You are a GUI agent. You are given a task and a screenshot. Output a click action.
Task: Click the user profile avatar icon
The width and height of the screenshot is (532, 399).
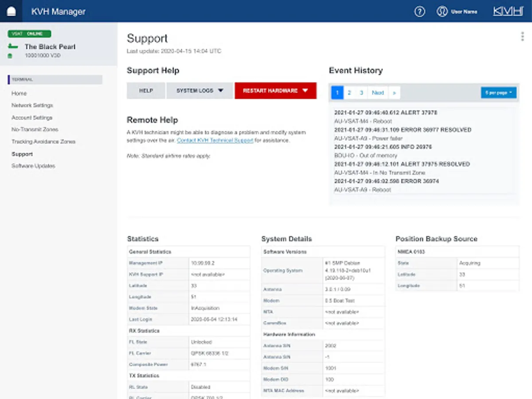(442, 12)
